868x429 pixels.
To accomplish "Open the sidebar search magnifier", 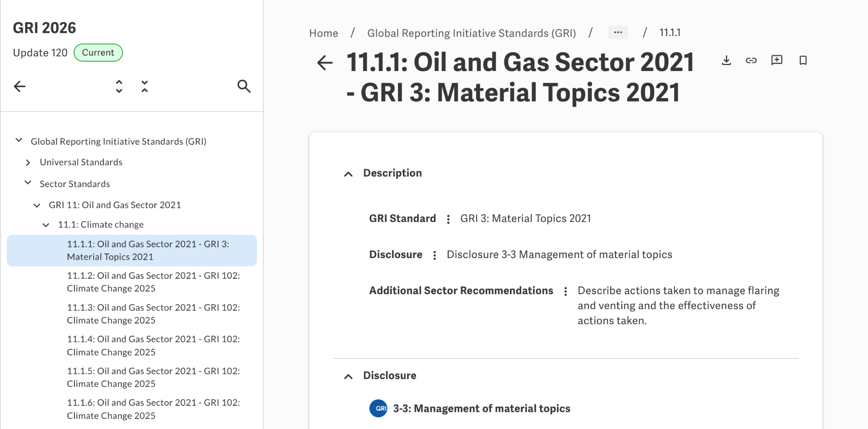I will tap(244, 86).
